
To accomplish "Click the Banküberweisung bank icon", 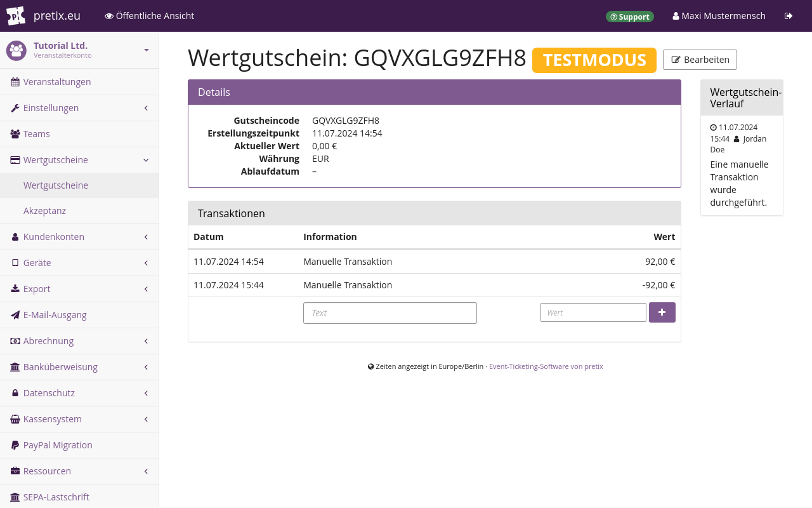I will 15,367.
